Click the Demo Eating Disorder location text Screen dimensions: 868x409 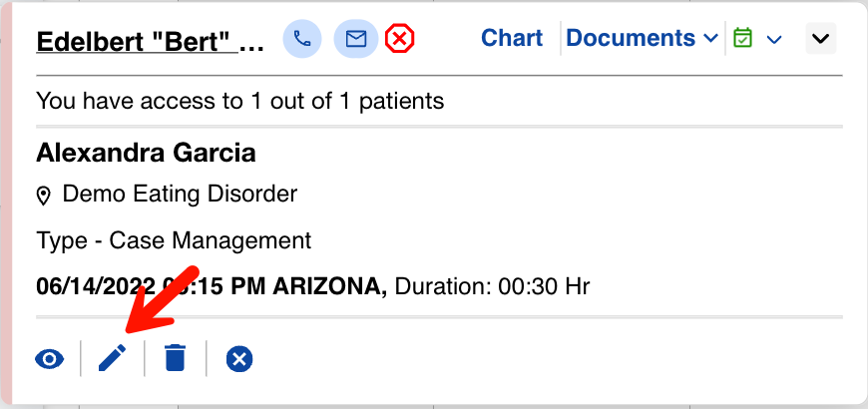point(180,194)
